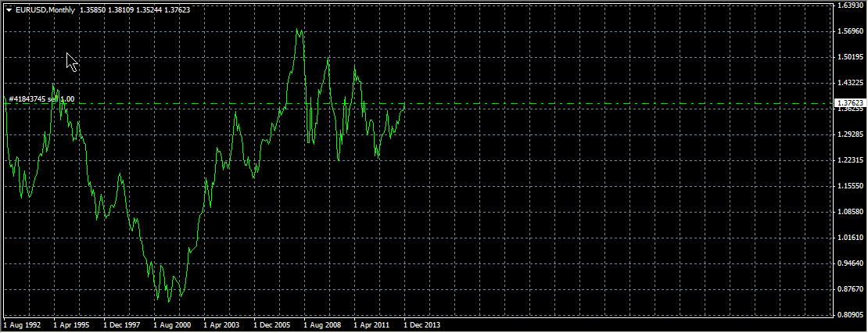Click the 1 Dec 2013 date label
The height and width of the screenshot is (333, 868).
423,324
